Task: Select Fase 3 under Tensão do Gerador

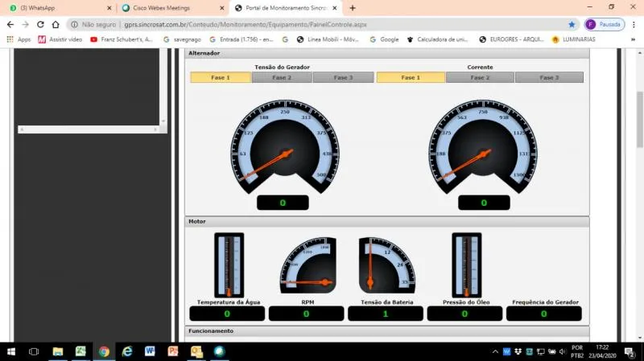Action: coord(343,78)
